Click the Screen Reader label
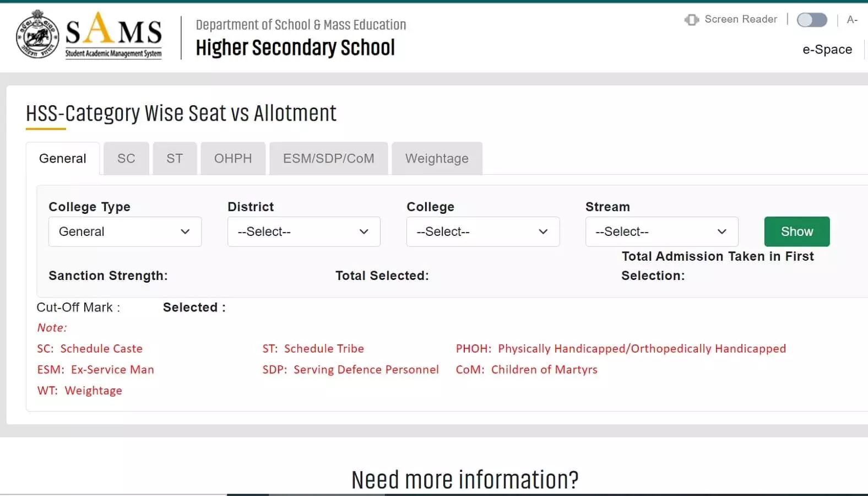 741,19
